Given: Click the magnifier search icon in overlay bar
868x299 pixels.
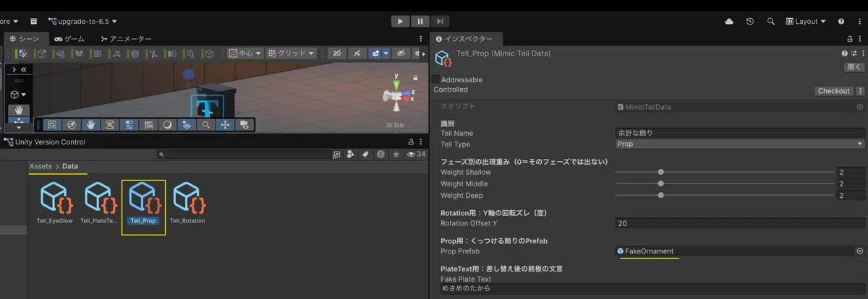Looking at the screenshot, I should (206, 125).
